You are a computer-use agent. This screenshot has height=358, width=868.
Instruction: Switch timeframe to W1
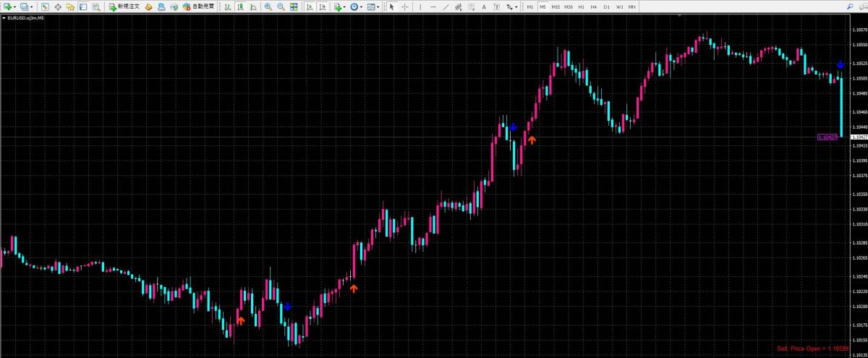click(619, 7)
